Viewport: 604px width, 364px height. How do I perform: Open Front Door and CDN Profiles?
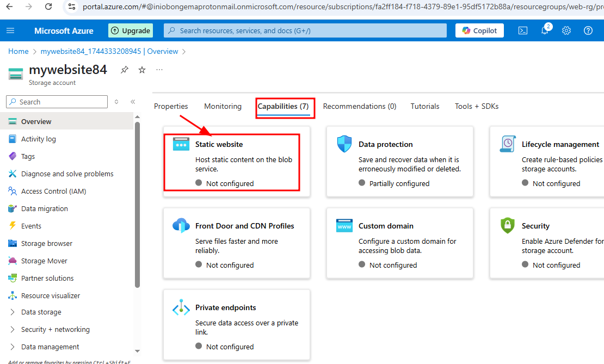(237, 243)
